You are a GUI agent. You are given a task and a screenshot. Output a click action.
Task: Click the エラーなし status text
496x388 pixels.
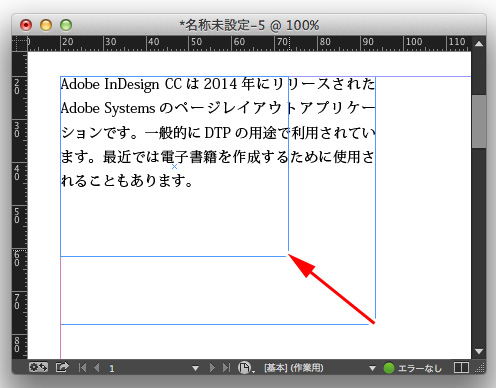tap(420, 368)
